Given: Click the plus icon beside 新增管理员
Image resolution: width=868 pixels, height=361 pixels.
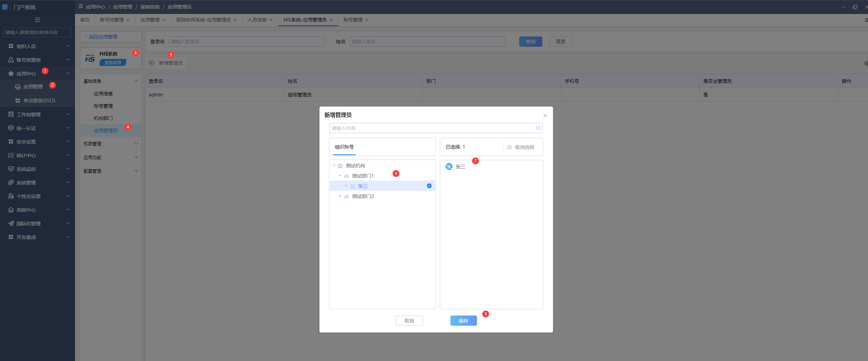Looking at the screenshot, I should tap(152, 63).
